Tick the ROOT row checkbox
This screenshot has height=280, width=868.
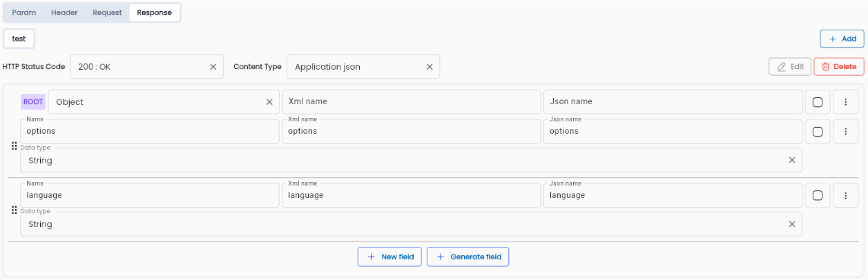tap(818, 101)
